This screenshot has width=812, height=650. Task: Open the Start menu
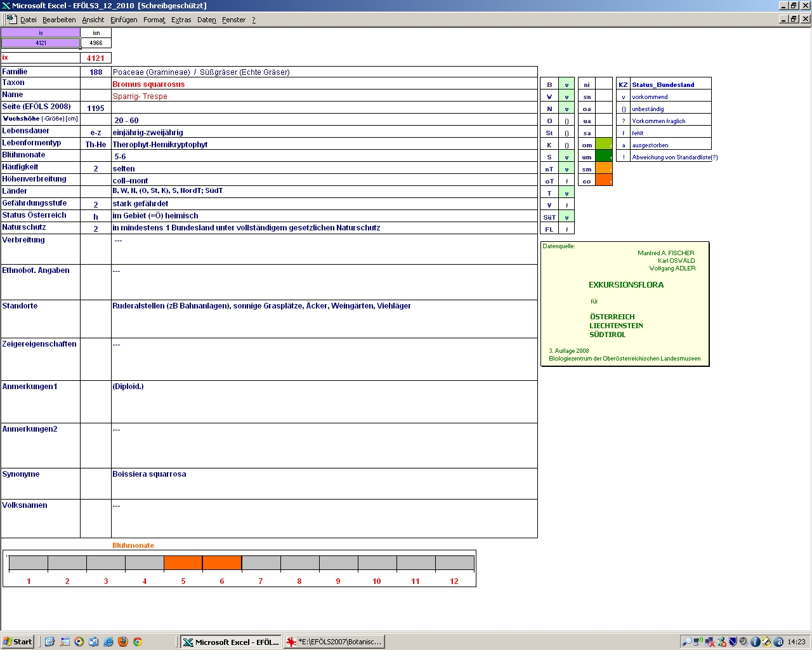click(18, 642)
